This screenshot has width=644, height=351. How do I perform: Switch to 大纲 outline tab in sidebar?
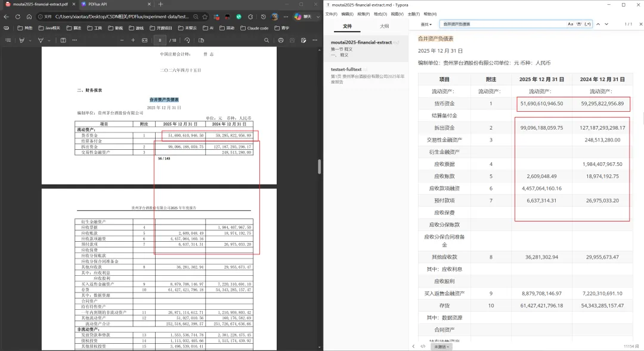point(385,26)
